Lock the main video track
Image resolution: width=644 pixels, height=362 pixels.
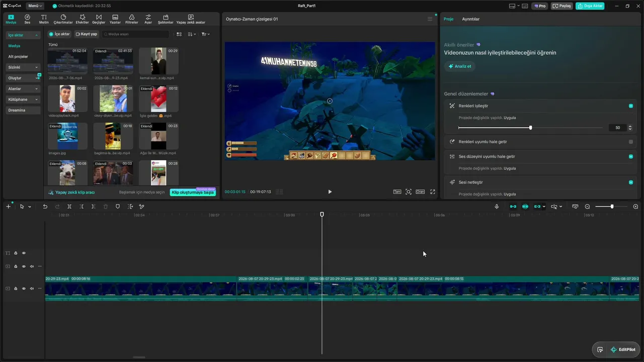pos(16,289)
